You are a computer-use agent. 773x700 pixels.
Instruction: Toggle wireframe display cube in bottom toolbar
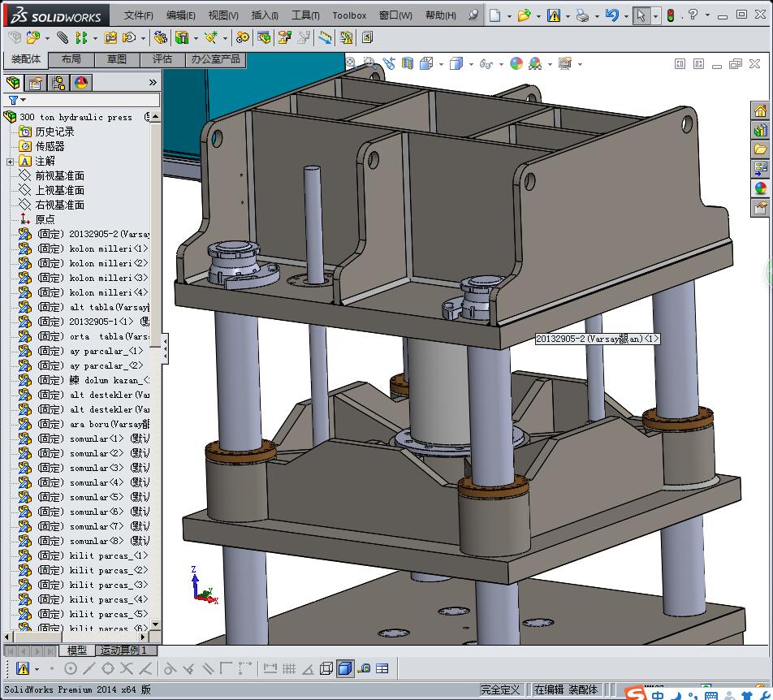click(x=326, y=668)
